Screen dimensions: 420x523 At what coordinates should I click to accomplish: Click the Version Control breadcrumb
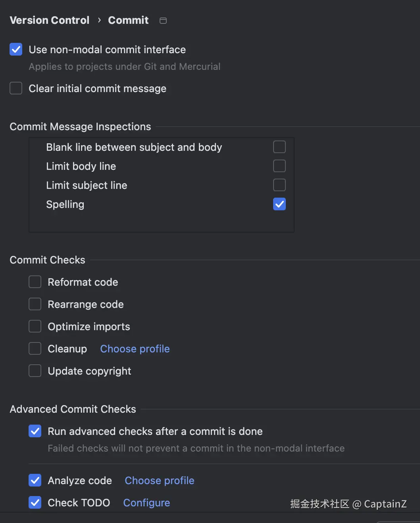click(x=50, y=20)
